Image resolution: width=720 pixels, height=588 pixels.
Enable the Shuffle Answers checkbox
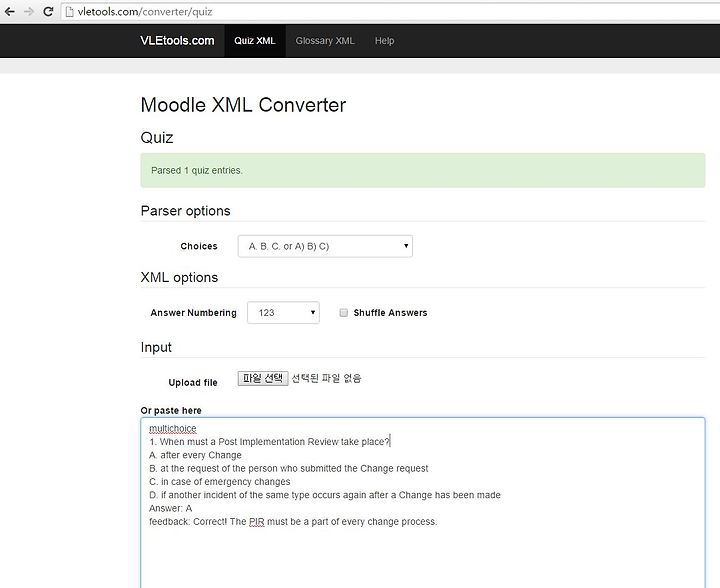point(343,313)
